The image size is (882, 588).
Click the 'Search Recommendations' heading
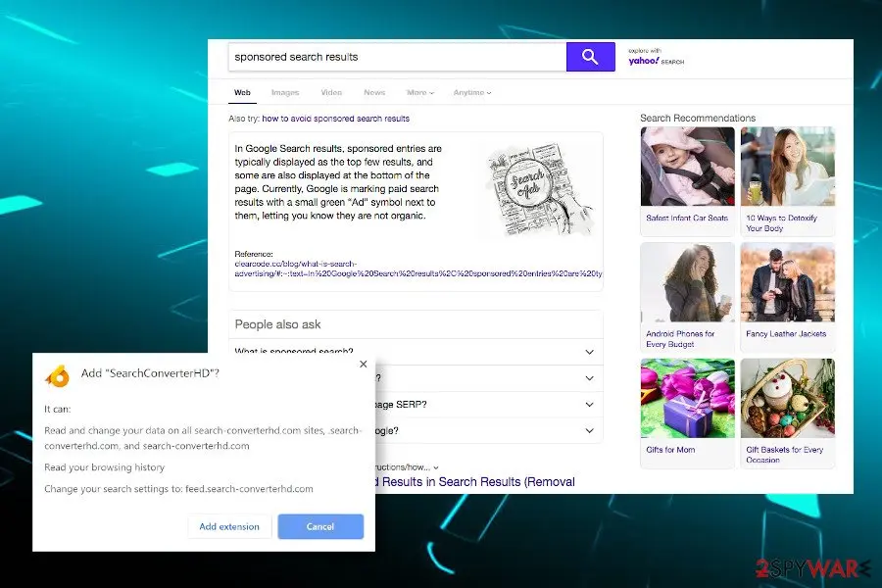tap(698, 119)
